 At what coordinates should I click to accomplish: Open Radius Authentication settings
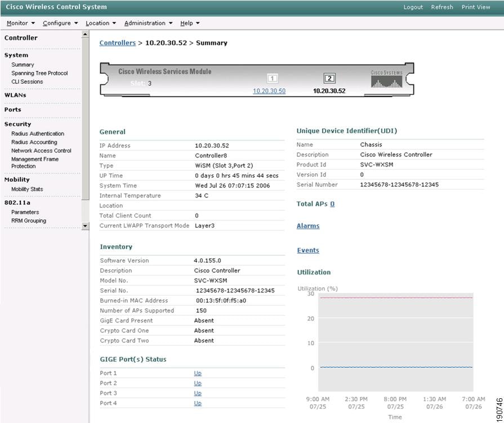click(x=38, y=134)
